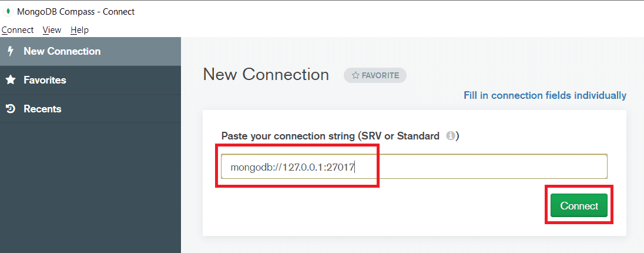Screen dimensions: 644x253
Task: Click the empty dark sidebar area below Recents
Action: [x=90, y=188]
